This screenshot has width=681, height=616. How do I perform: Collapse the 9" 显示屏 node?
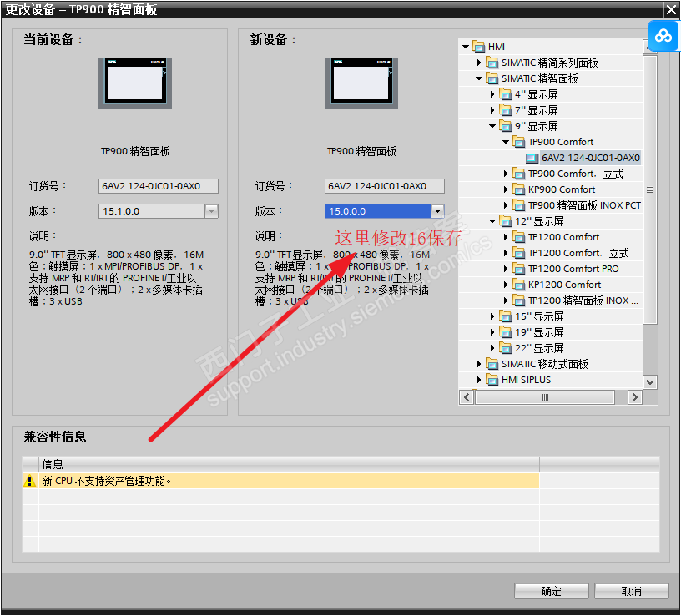tap(492, 126)
